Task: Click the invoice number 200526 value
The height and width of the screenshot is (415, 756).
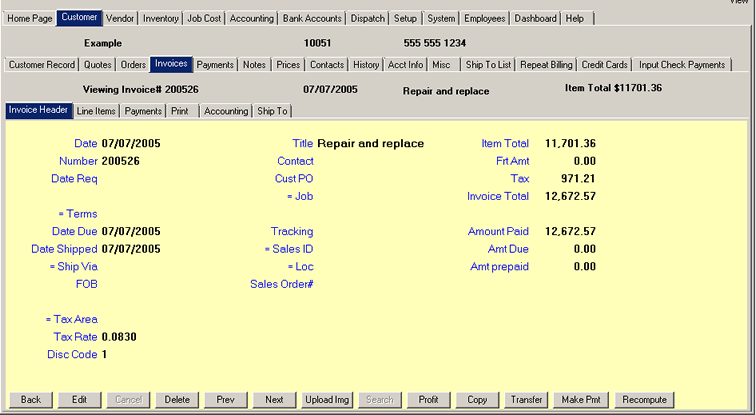Action: (x=121, y=161)
